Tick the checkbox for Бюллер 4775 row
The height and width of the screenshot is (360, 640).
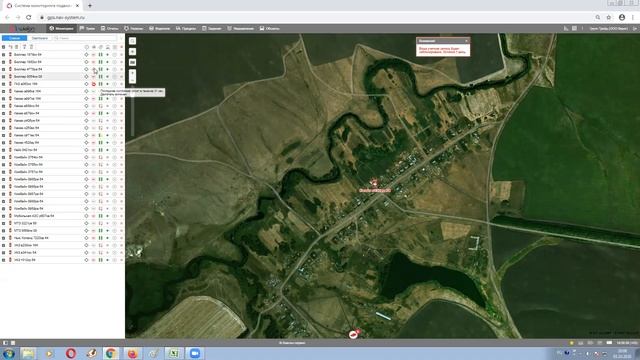[x=4, y=69]
